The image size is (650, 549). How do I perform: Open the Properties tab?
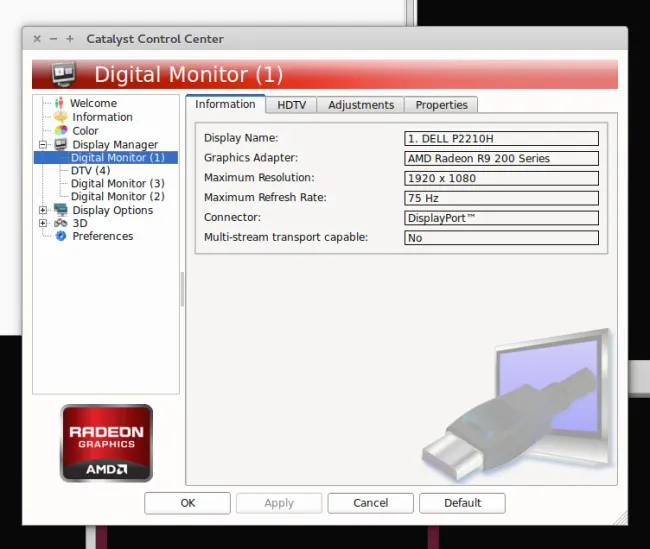(x=441, y=105)
